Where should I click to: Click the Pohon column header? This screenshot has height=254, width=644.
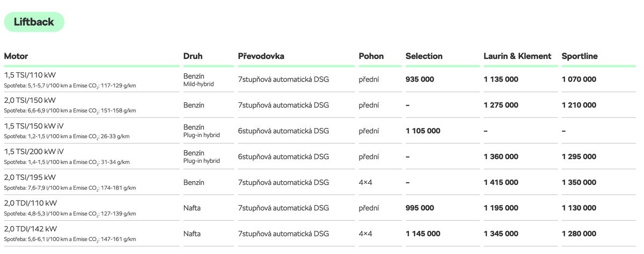pyautogui.click(x=371, y=56)
